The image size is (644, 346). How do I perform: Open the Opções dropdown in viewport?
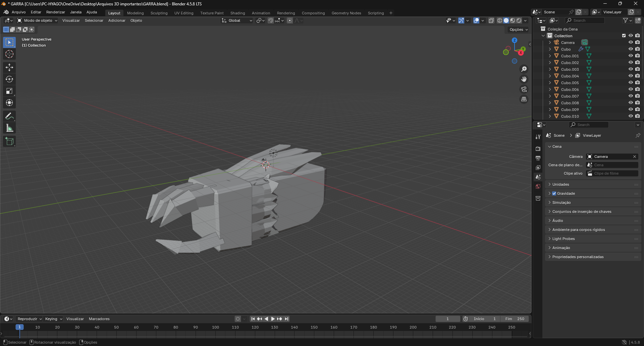(x=518, y=30)
